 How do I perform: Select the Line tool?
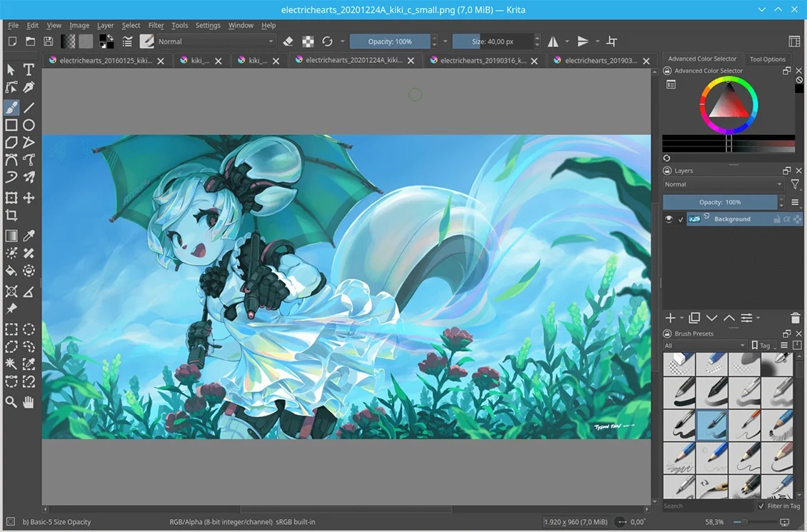click(x=29, y=107)
